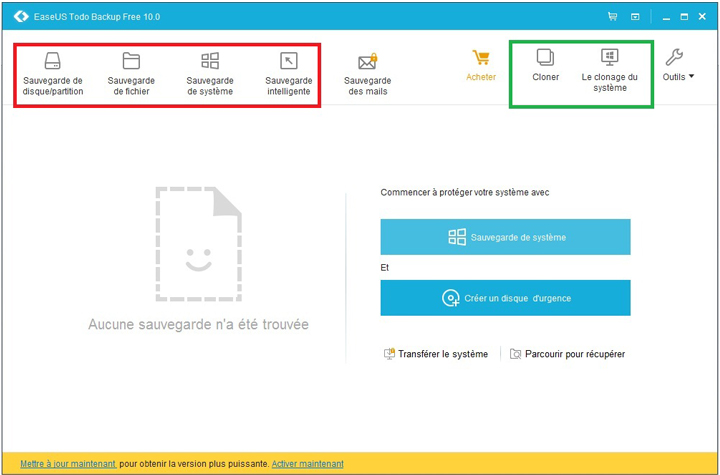Click Activer maintenant link
Screen dimensions: 720x475
(307, 464)
